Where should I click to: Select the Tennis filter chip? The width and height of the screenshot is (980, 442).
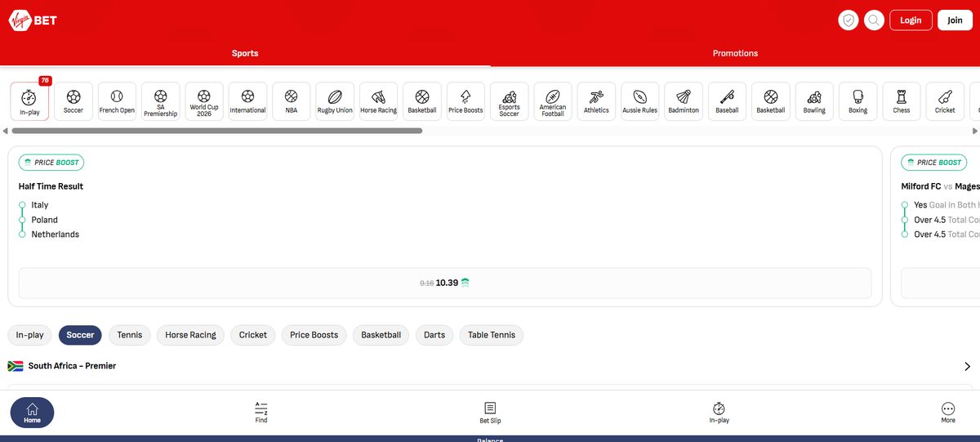click(130, 335)
